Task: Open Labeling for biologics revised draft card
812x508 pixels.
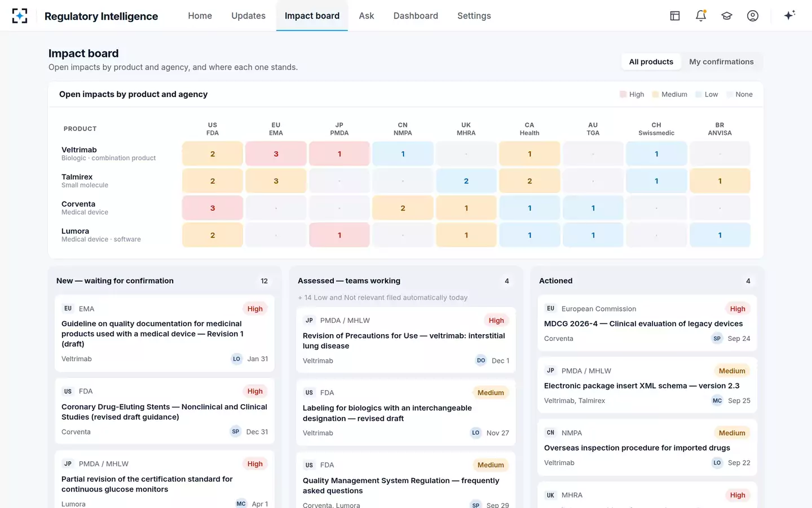Action: click(x=406, y=413)
